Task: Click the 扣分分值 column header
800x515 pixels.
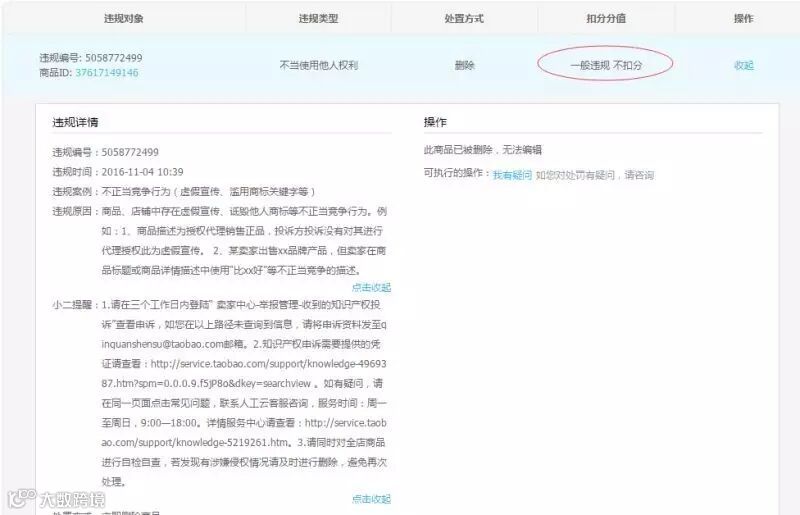Action: [606, 18]
